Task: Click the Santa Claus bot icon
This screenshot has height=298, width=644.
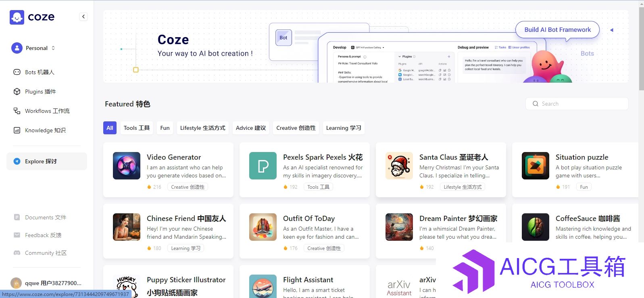Action: pyautogui.click(x=399, y=166)
